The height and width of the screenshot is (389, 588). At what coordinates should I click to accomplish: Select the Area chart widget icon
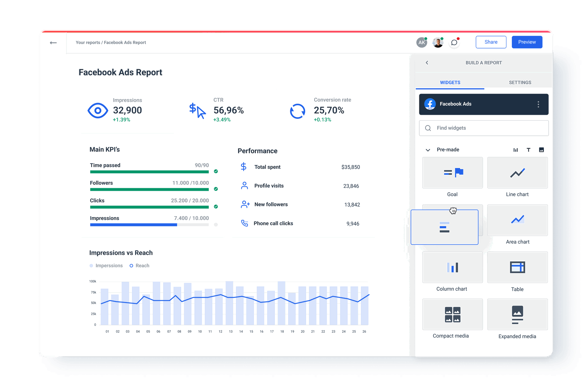[517, 220]
